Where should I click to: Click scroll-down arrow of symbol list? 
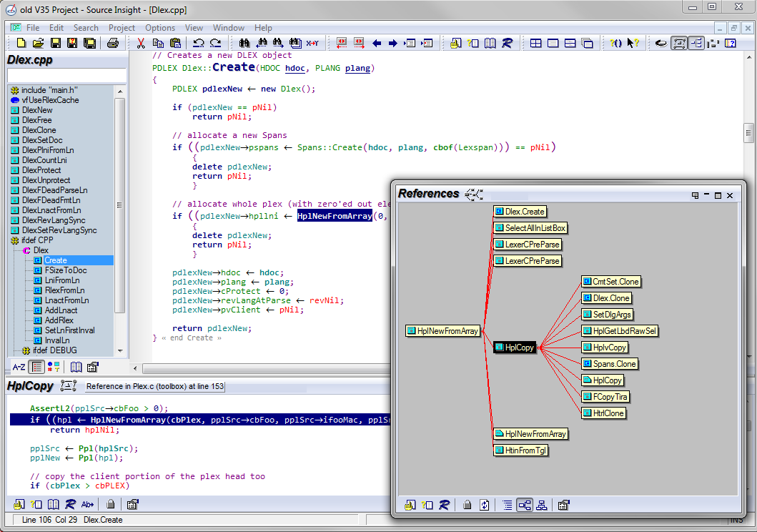(120, 351)
